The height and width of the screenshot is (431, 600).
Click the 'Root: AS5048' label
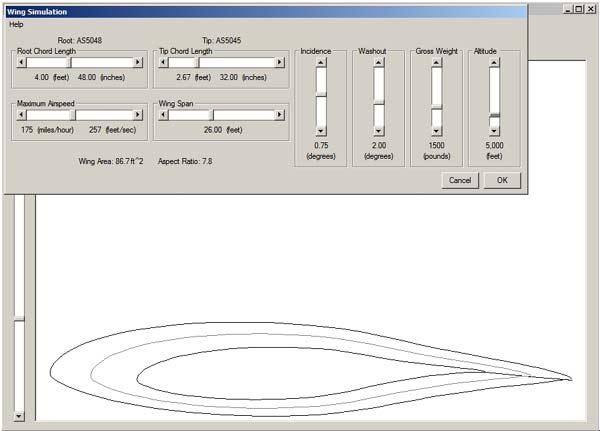[80, 41]
